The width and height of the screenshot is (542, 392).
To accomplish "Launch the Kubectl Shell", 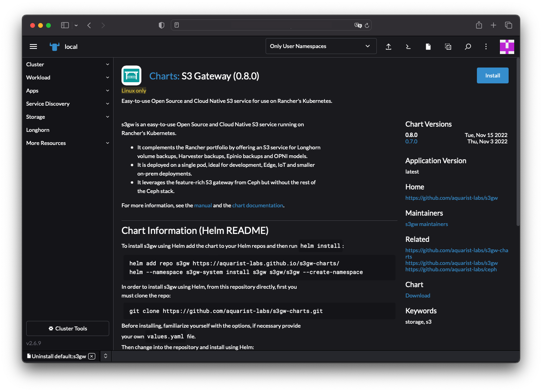I will point(408,46).
